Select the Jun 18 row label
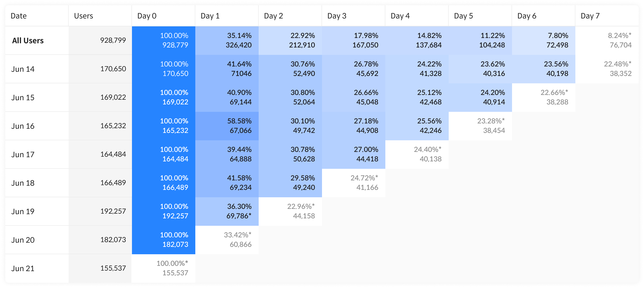The height and width of the screenshot is (288, 644). point(23,183)
